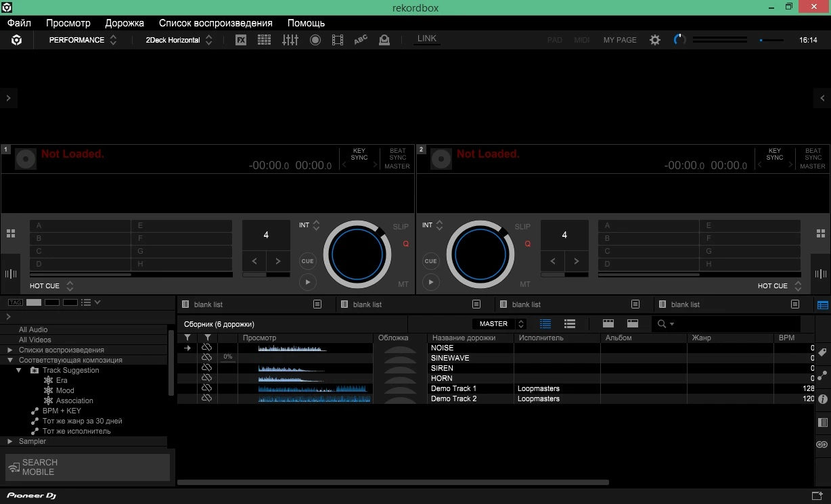Click deck 2 CUE button
Screen dimensions: 831x504
point(430,261)
